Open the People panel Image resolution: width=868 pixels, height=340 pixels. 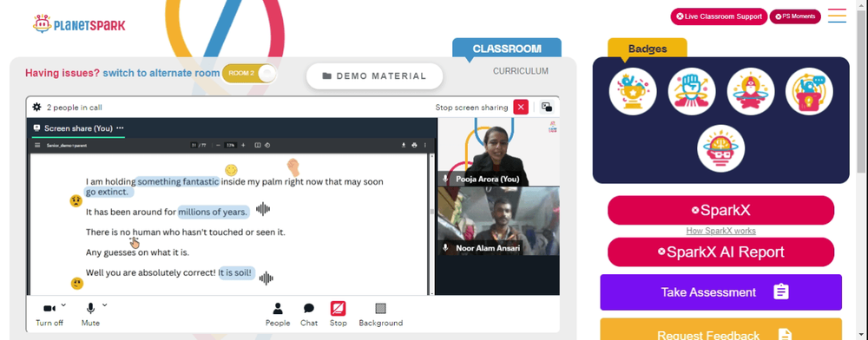278,314
